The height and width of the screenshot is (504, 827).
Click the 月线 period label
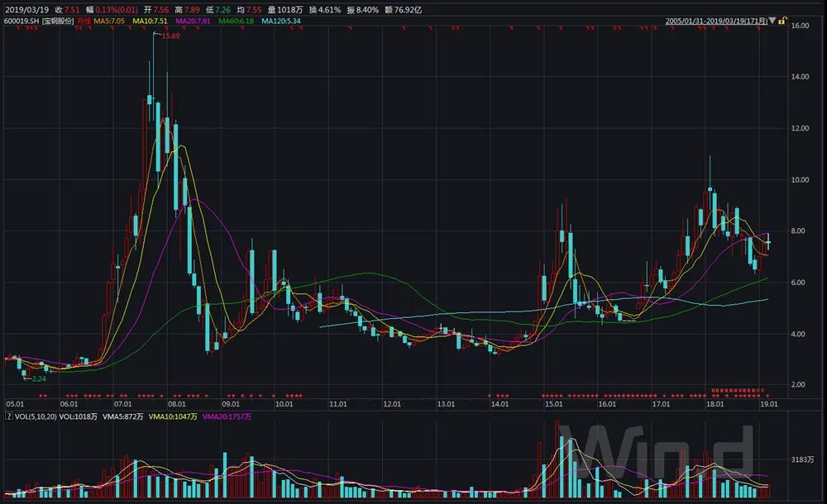(x=84, y=20)
